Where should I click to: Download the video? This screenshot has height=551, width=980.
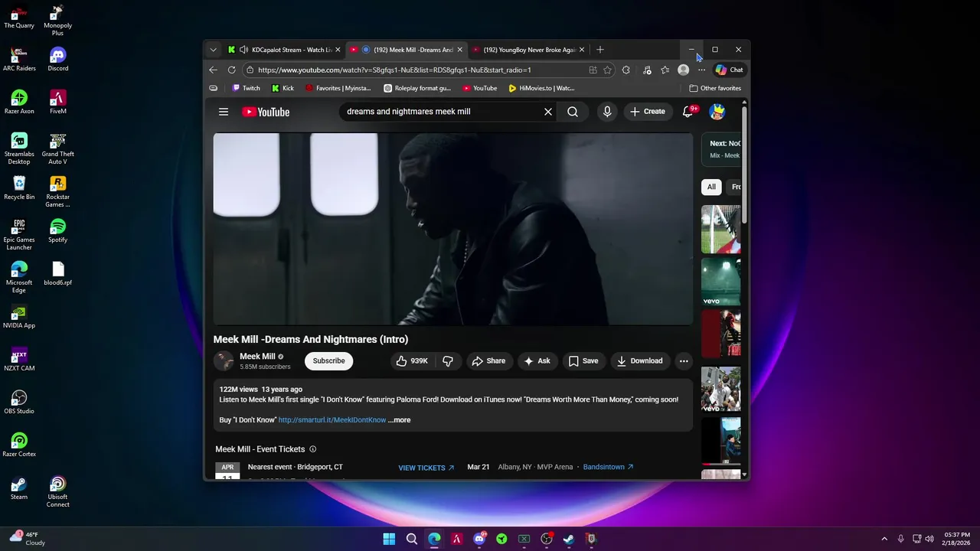640,360
